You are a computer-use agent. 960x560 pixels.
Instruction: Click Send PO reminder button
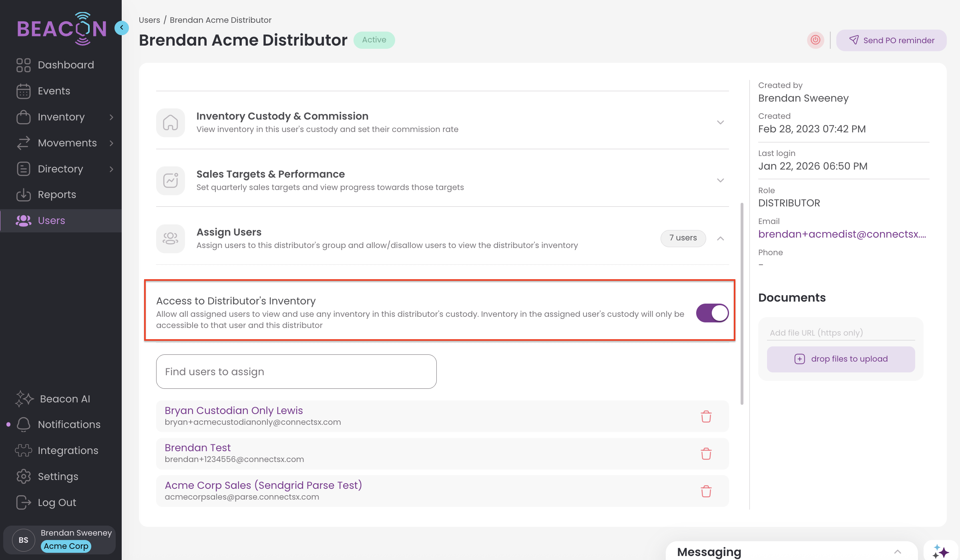[x=891, y=40]
